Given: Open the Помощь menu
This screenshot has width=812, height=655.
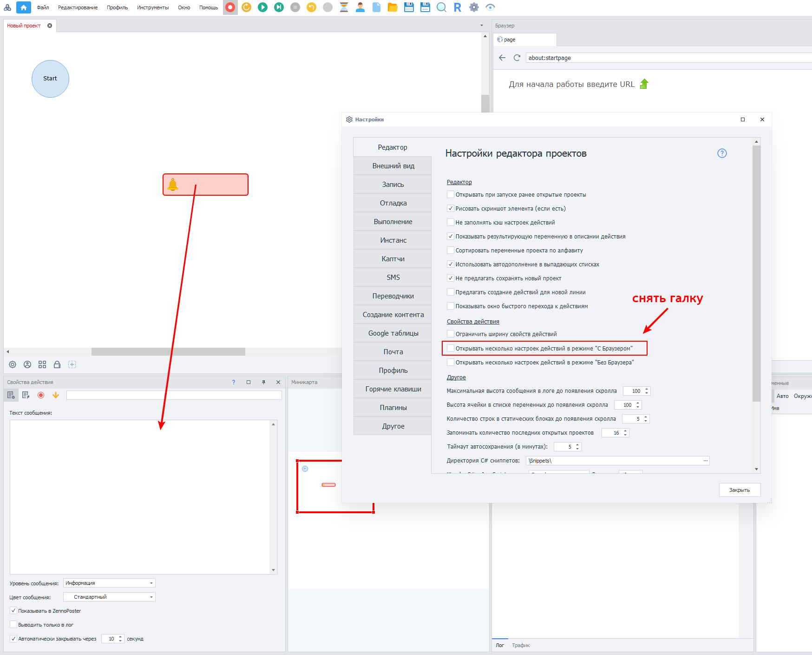Looking at the screenshot, I should click(x=209, y=7).
